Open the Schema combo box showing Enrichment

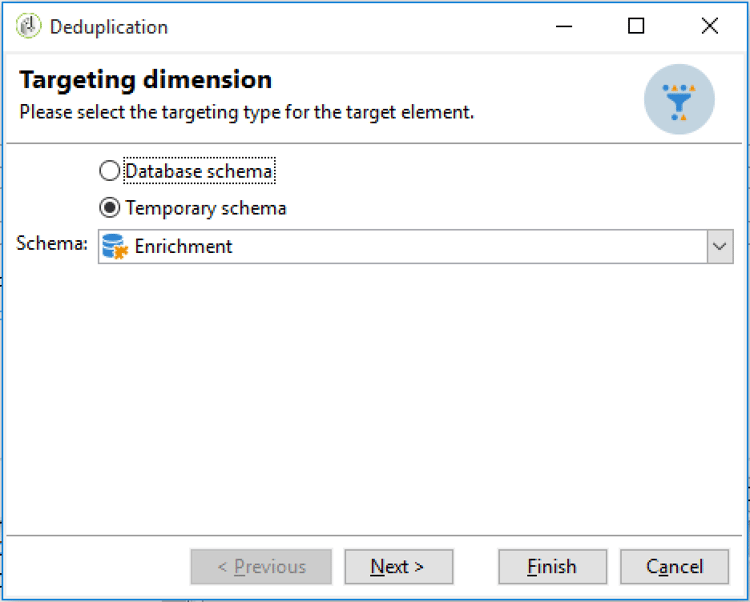(x=415, y=246)
